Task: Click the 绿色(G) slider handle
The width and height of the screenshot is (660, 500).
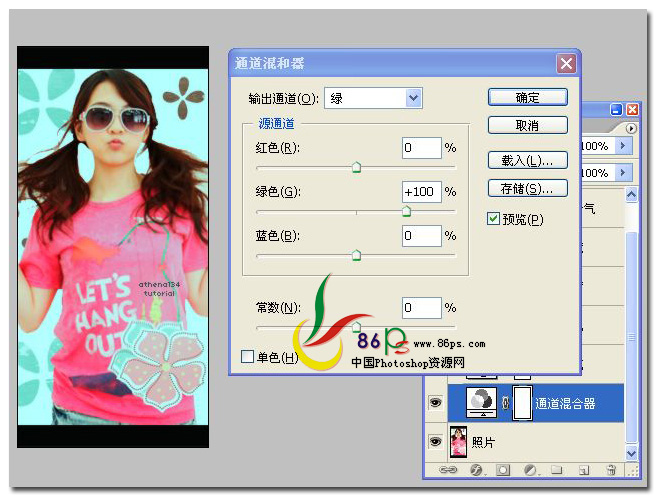Action: 406,211
